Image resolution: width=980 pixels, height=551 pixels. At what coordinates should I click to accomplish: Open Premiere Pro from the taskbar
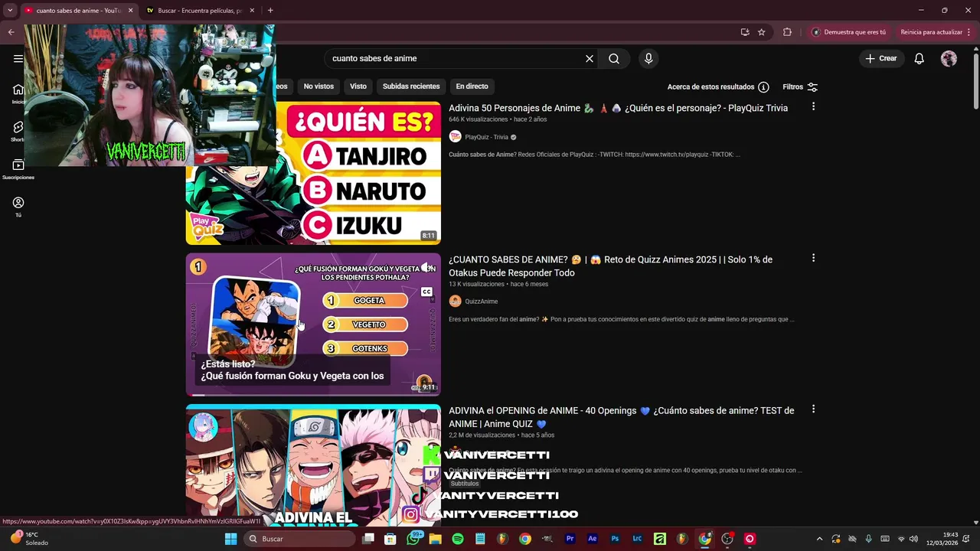570,539
